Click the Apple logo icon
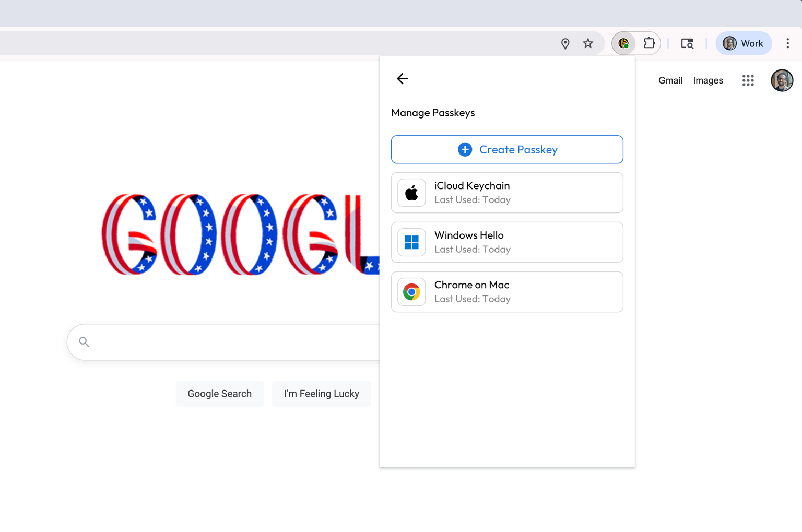Image resolution: width=802 pixels, height=532 pixels. coord(411,193)
